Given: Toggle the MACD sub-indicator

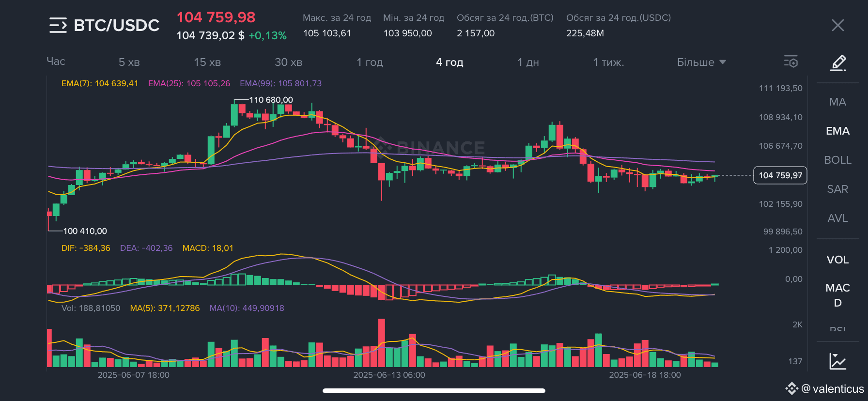Looking at the screenshot, I should tap(837, 295).
